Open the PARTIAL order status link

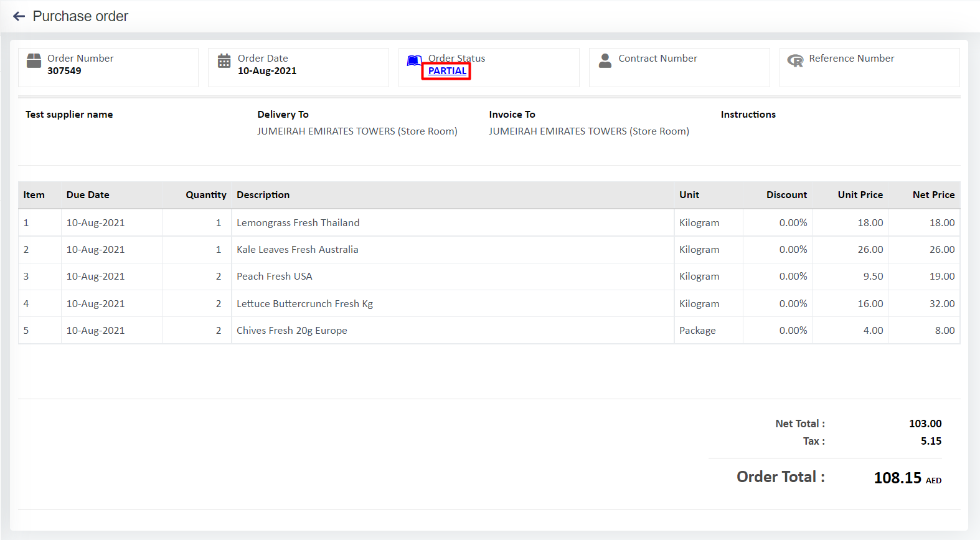coord(447,71)
